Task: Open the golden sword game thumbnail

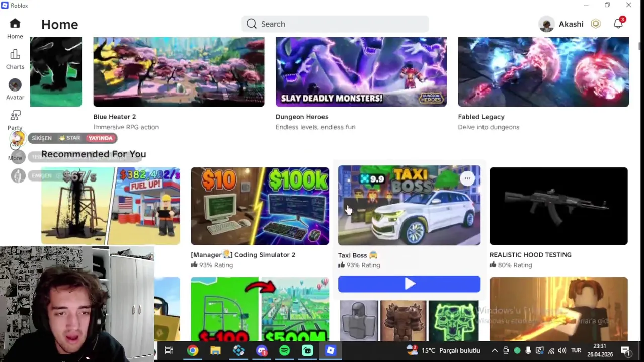Action: click(558, 309)
